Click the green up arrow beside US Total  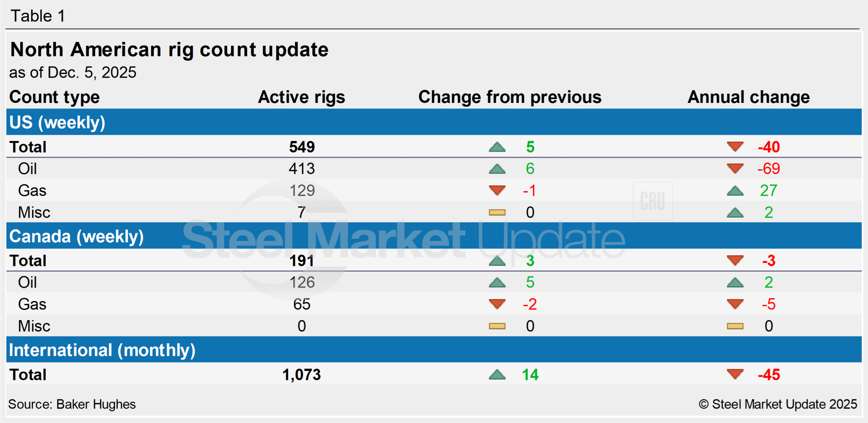[497, 147]
